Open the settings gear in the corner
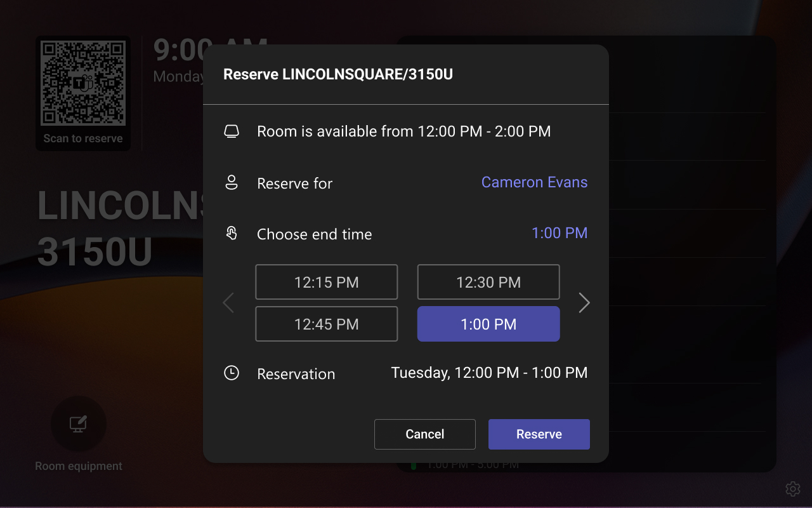The image size is (812, 508). coord(792,488)
